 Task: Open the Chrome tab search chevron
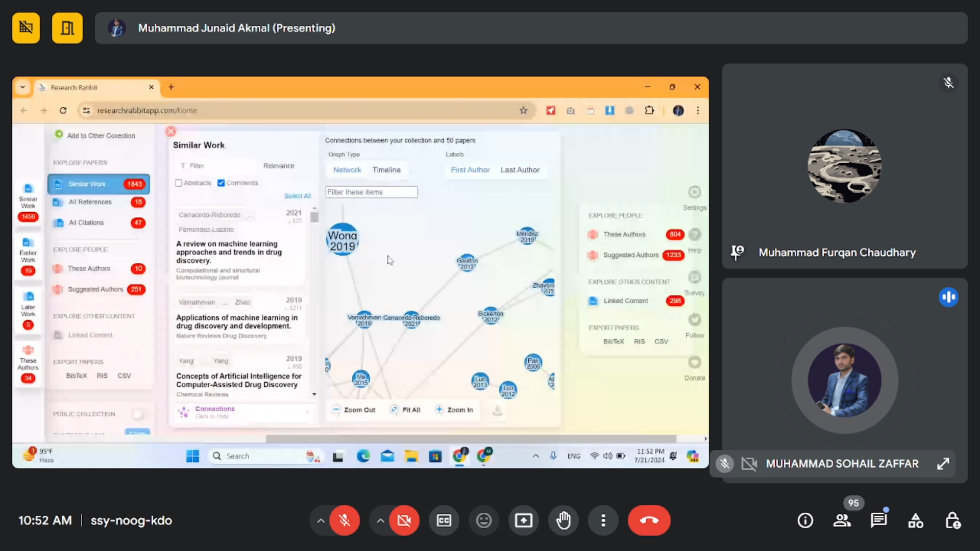pyautogui.click(x=22, y=87)
